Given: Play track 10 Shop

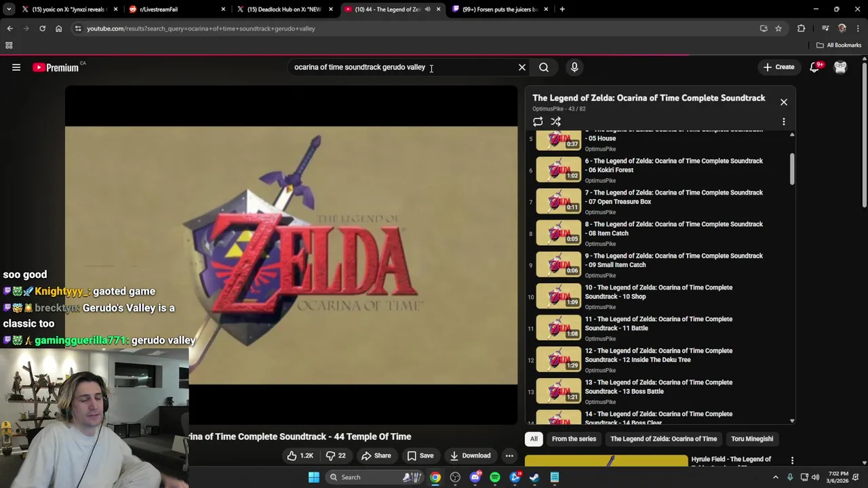Looking at the screenshot, I should tap(658, 296).
